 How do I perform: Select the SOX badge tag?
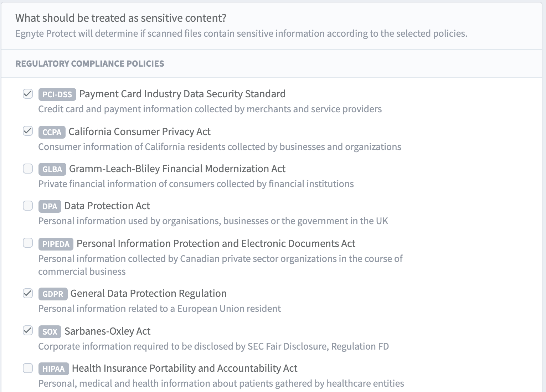pyautogui.click(x=50, y=331)
